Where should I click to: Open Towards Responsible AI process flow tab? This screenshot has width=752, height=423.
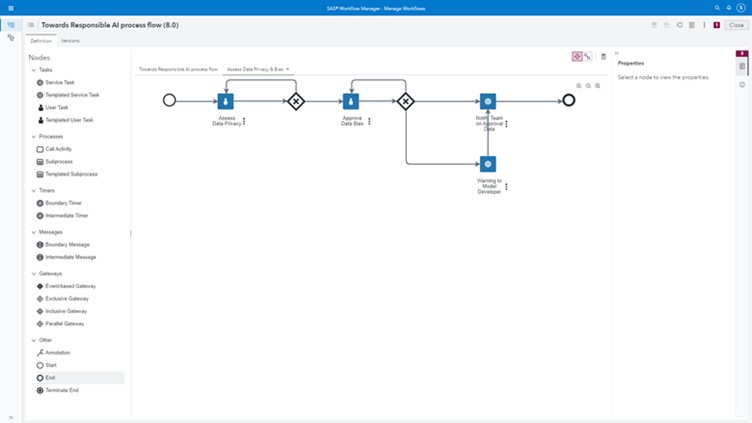[178, 70]
